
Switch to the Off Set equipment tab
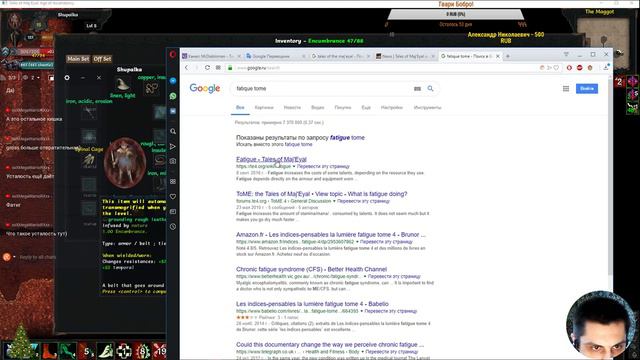102,59
